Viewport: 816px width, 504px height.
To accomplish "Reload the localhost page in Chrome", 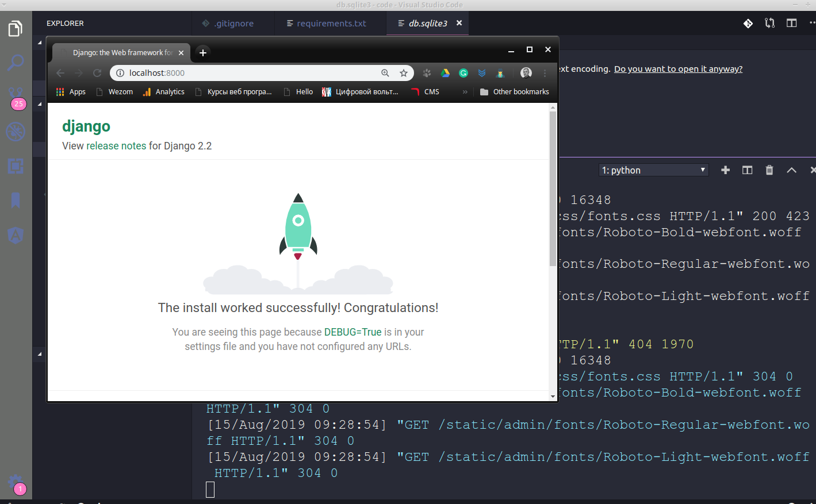I will click(x=97, y=73).
